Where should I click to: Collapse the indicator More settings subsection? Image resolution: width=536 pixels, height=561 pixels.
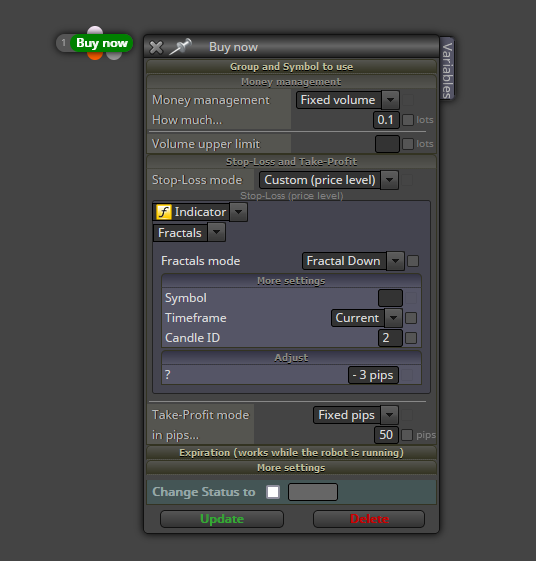[291, 281]
